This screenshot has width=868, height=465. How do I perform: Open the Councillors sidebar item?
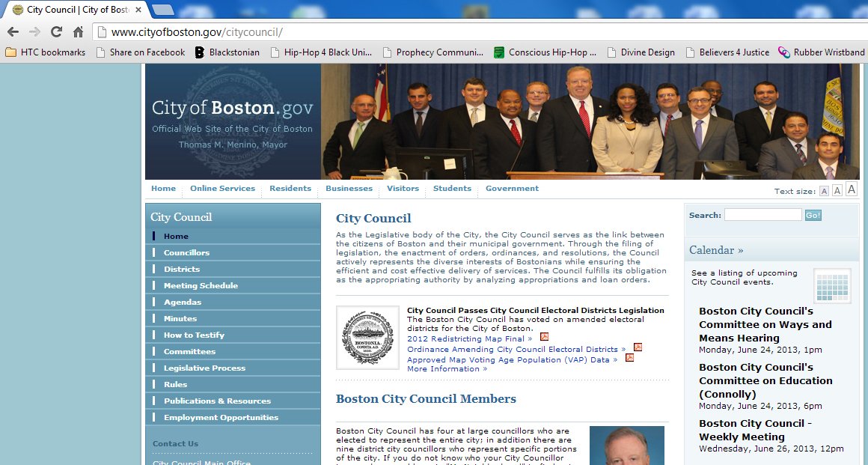click(186, 253)
